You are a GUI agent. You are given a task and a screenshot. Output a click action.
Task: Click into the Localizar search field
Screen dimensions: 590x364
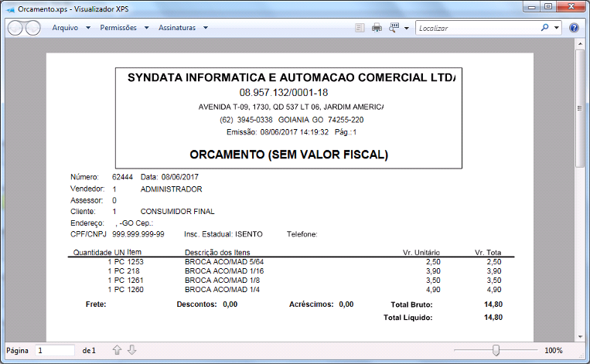tap(476, 28)
